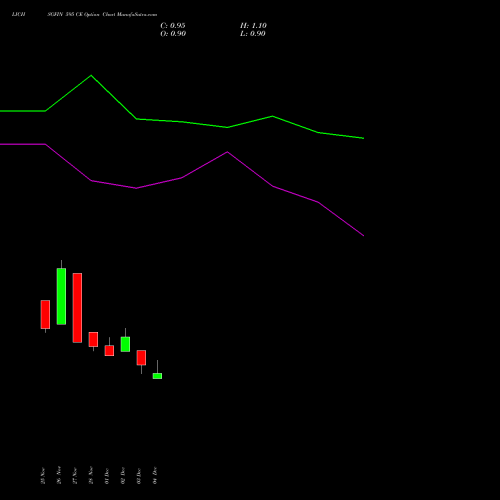Click the red 01 Dec candlestick
Screen dimensions: 500x500
pos(109,350)
